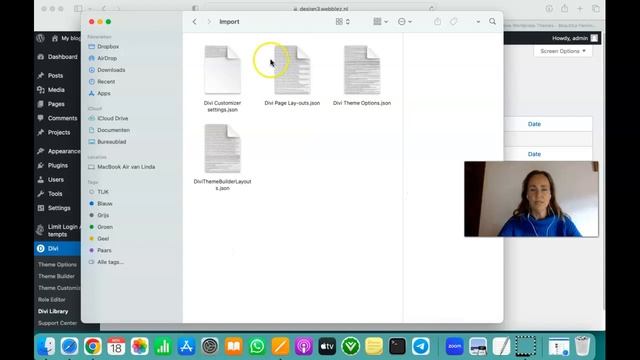Click Finder edit tags icon

453,22
